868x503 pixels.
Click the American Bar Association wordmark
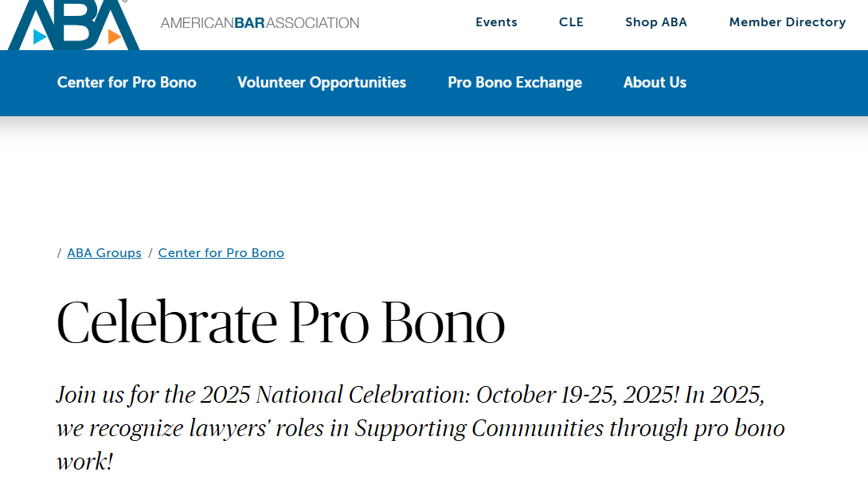click(x=260, y=23)
